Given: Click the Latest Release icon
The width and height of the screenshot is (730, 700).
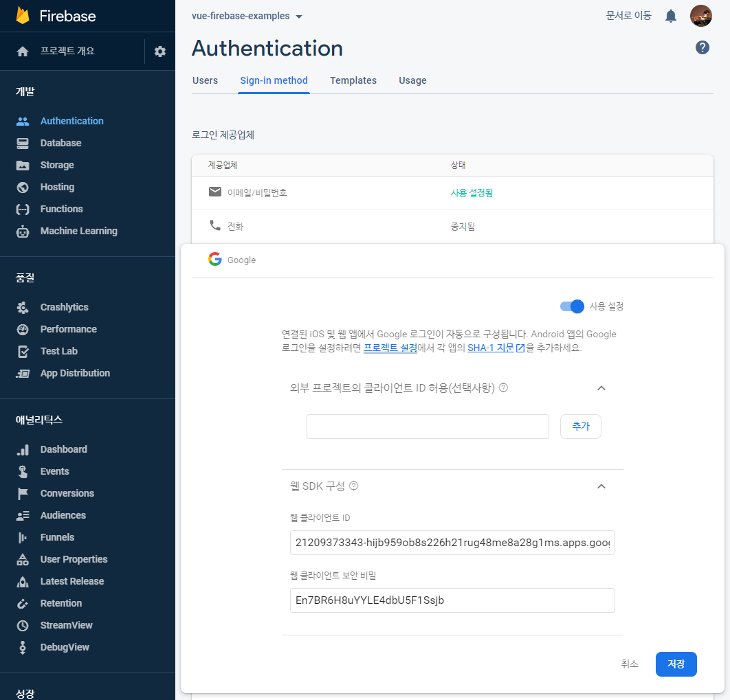Looking at the screenshot, I should [x=23, y=581].
